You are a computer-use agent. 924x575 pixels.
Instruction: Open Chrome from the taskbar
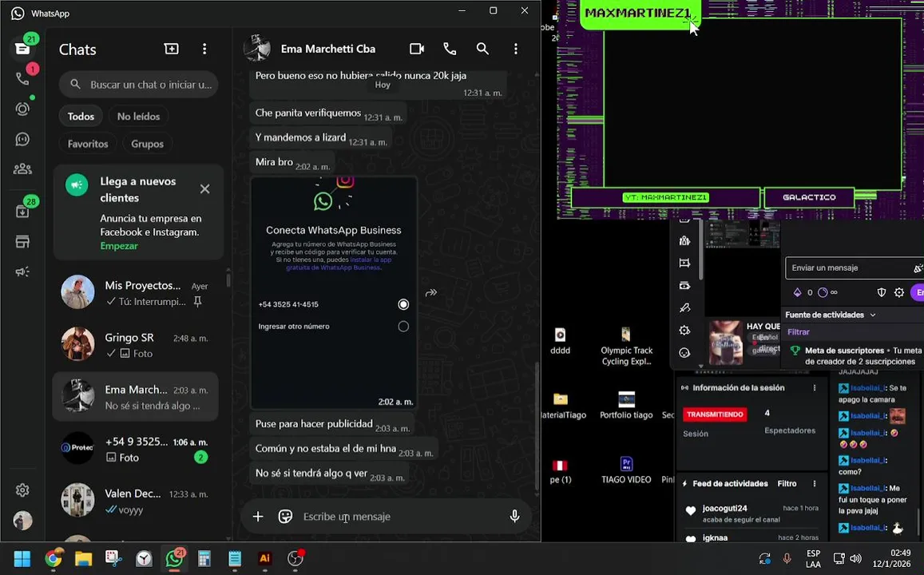[54, 558]
